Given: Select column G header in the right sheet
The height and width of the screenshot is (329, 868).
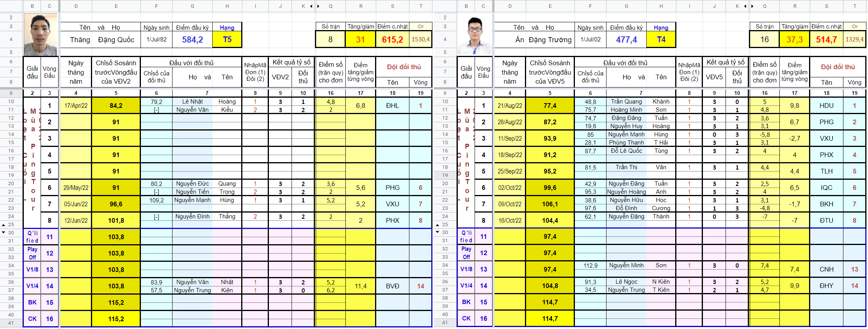Looking at the screenshot, I should coord(626,6).
